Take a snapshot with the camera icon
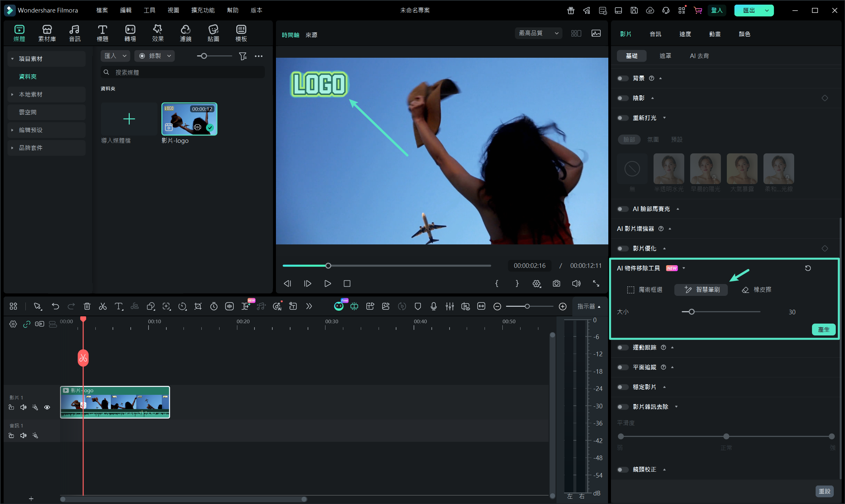Viewport: 845px width, 504px height. click(556, 283)
